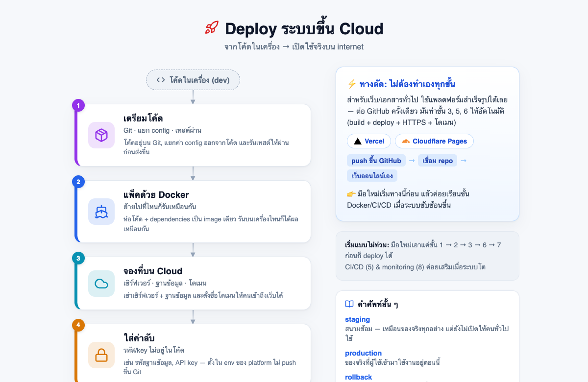Click the เตรียมโค้ด card heading
Image resolution: width=588 pixels, height=382 pixels.
(143, 119)
